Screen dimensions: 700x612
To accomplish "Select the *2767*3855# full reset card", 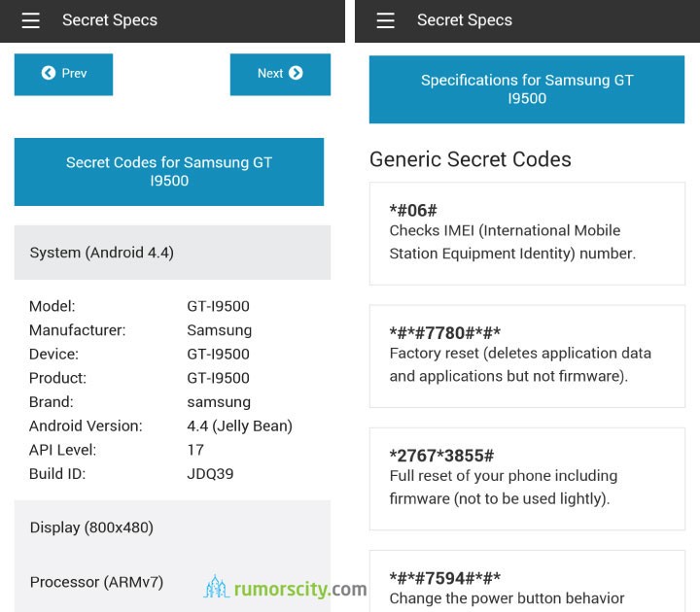I will pos(527,479).
